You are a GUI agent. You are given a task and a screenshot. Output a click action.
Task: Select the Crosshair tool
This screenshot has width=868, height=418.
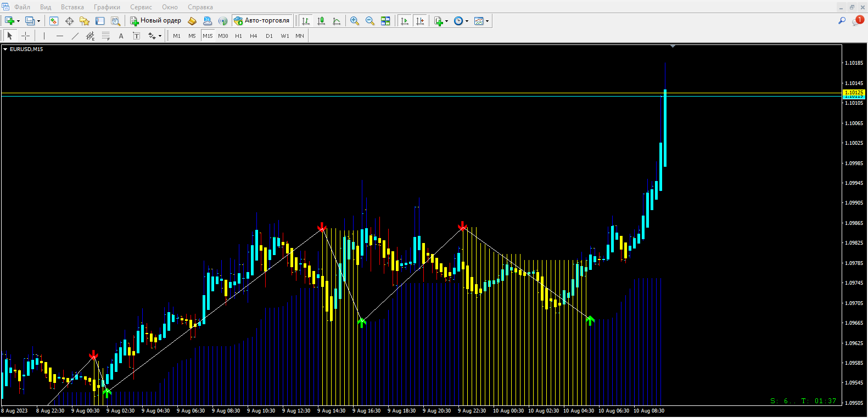(25, 36)
